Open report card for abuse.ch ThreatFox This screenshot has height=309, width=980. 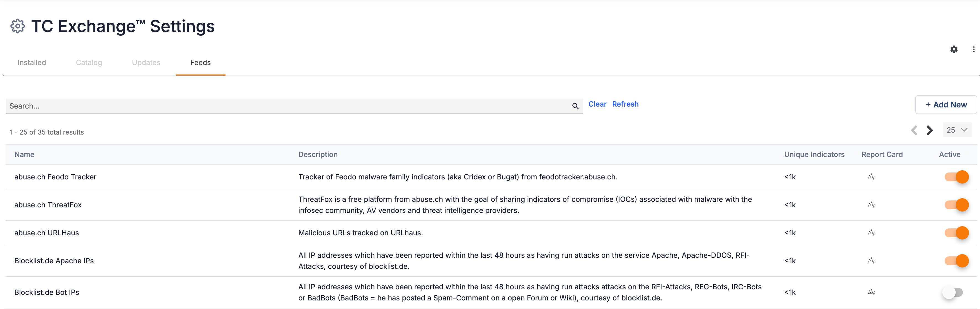(x=871, y=205)
